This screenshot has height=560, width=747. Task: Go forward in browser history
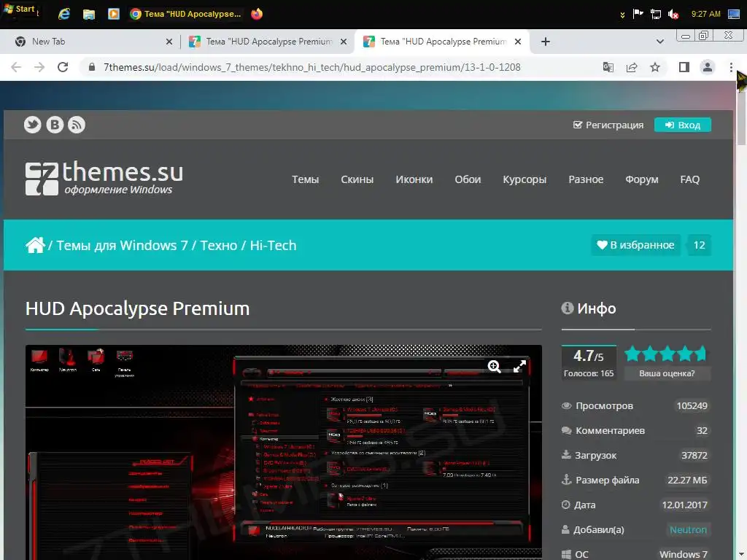(39, 67)
